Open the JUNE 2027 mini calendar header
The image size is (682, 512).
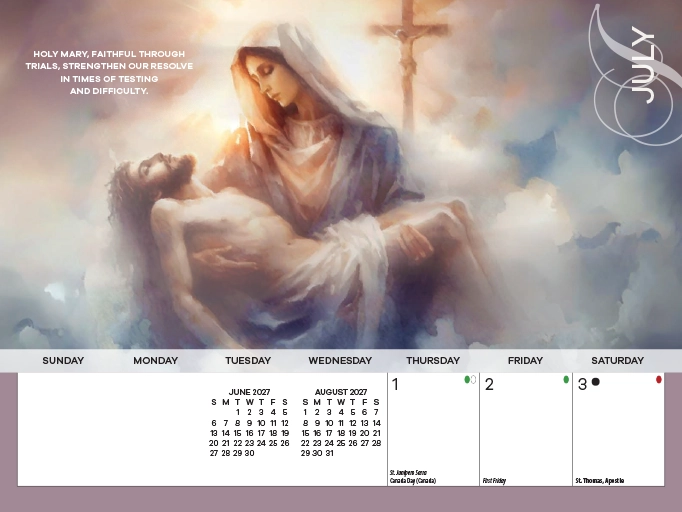[x=249, y=391]
